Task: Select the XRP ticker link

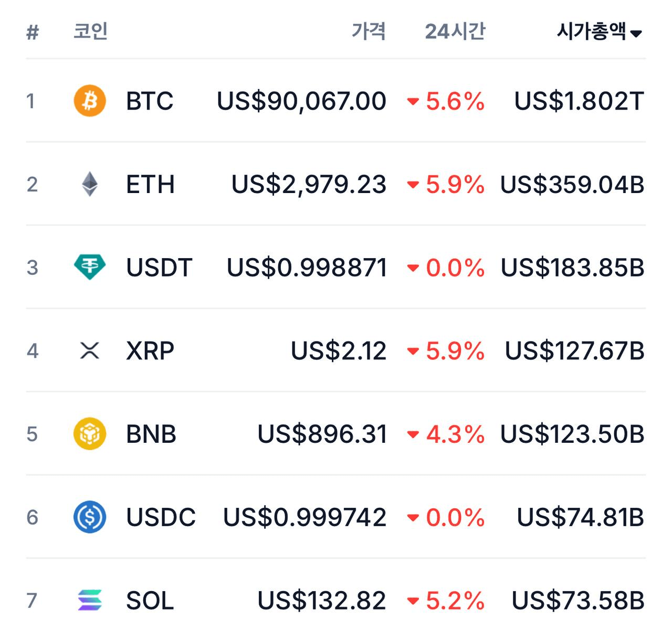Action: (150, 350)
